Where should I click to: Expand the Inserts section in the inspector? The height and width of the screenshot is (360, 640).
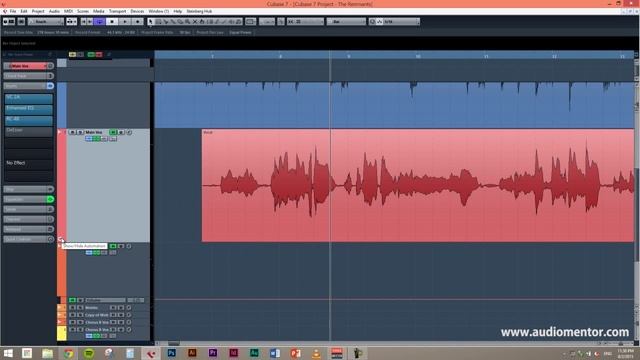point(24,86)
